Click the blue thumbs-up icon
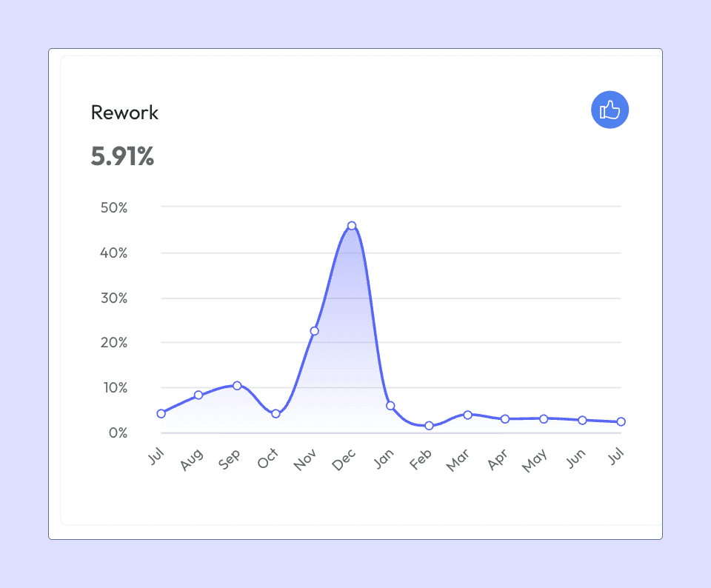711x588 pixels. point(610,110)
